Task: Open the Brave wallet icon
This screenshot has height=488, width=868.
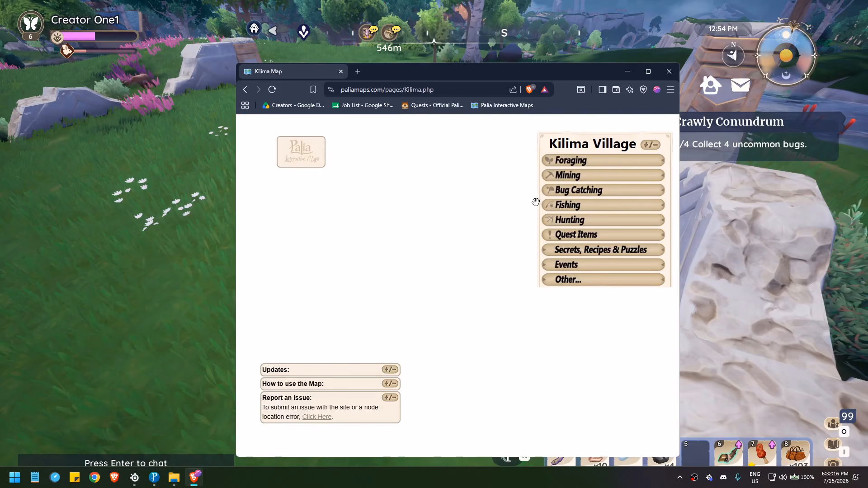Action: (616, 89)
